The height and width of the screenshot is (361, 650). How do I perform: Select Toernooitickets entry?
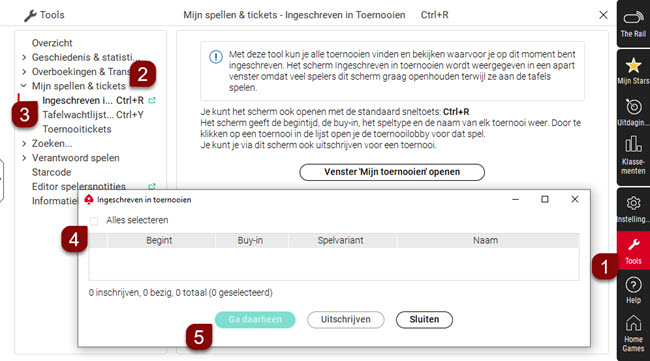[77, 129]
